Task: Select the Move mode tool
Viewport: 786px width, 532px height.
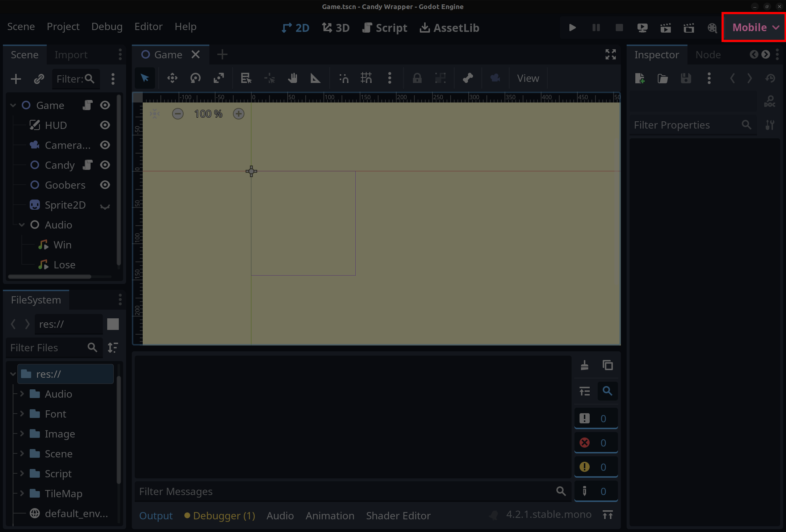Action: [x=172, y=78]
